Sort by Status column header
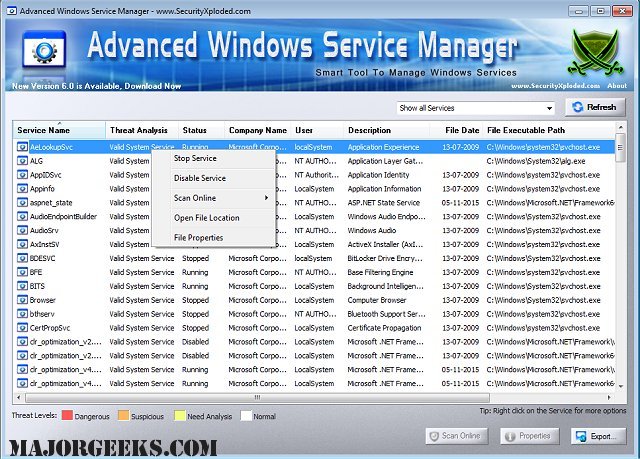This screenshot has width=640, height=459. [201, 130]
